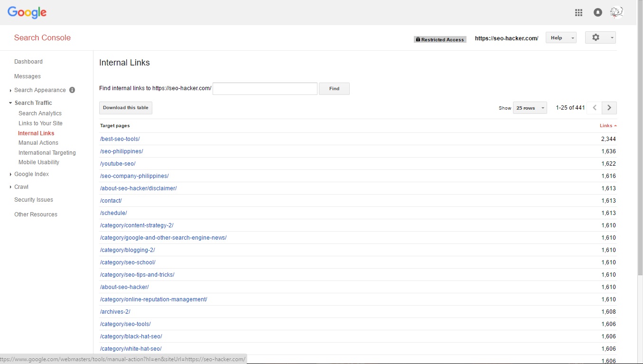Go to next page arrow
The height and width of the screenshot is (364, 643).
pos(609,108)
